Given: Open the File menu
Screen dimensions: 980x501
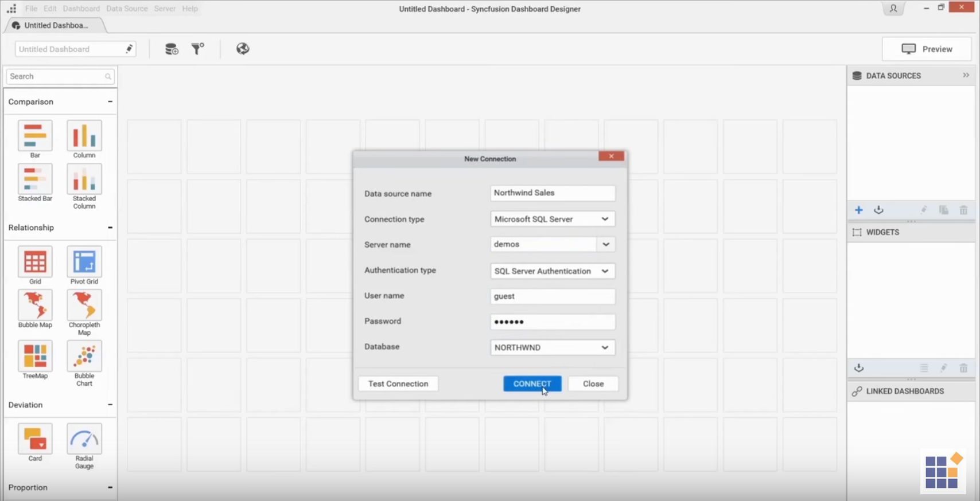Looking at the screenshot, I should 32,9.
